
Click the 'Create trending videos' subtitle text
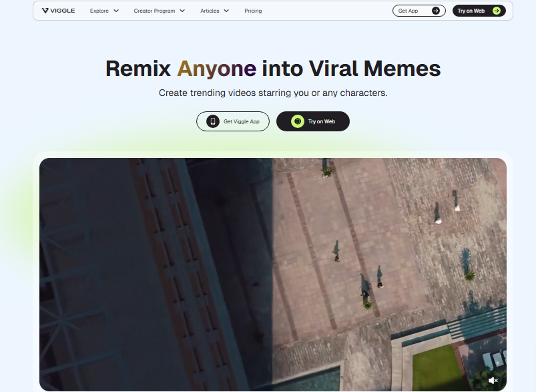point(273,93)
